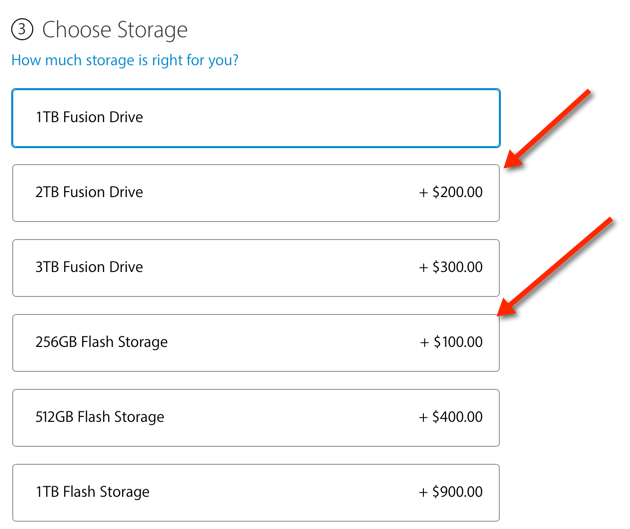This screenshot has width=630, height=529.
Task: Pick the 3TB Fusion Drive option
Action: [x=256, y=268]
